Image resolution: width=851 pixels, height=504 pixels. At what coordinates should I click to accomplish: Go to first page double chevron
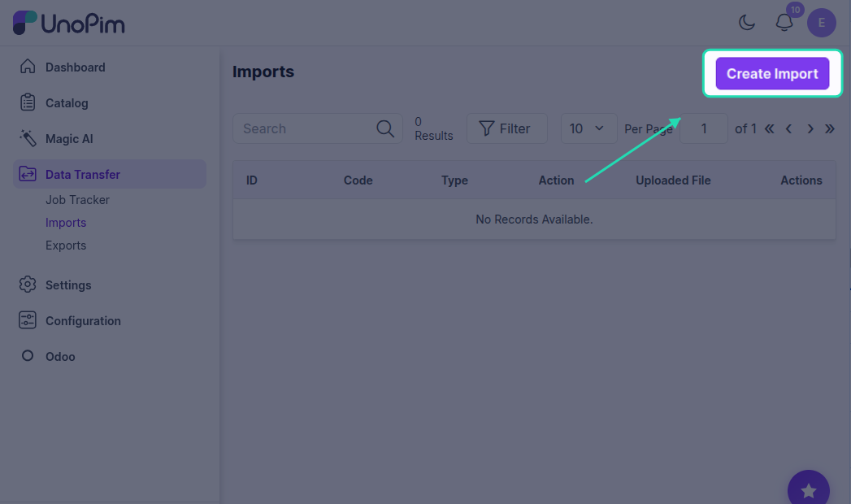coord(769,128)
